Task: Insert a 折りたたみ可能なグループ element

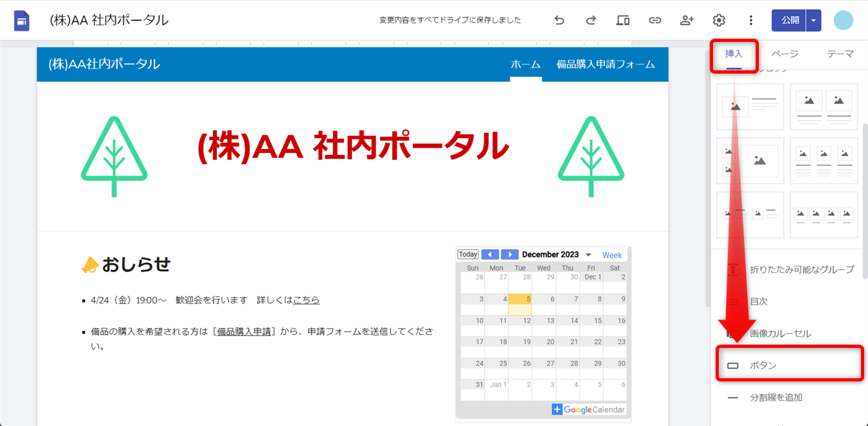Action: click(x=801, y=269)
